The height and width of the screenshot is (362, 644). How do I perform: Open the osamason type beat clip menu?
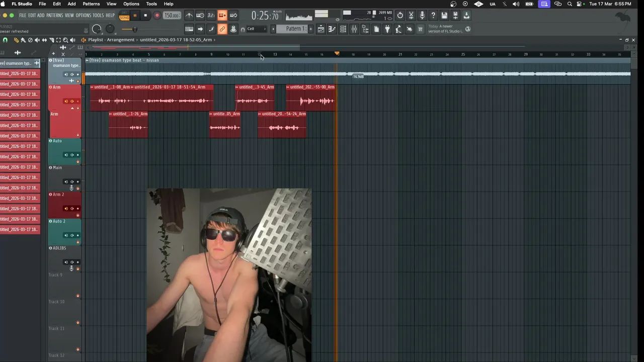click(x=87, y=60)
